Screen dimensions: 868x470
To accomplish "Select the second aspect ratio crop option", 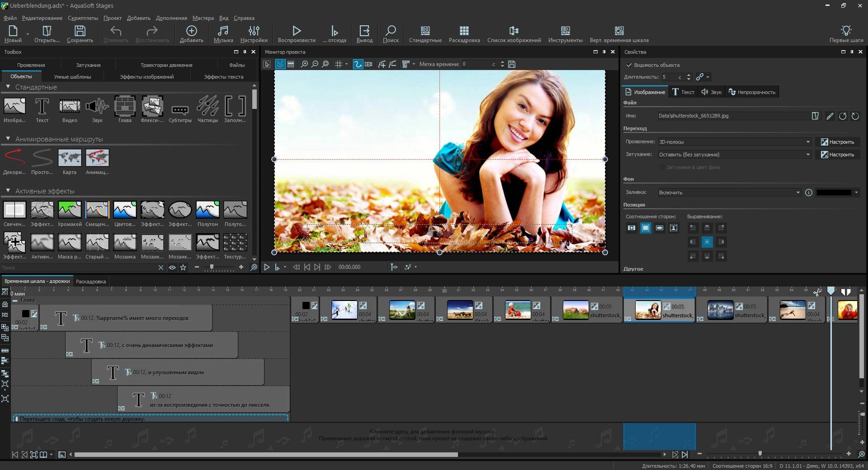I will 646,228.
